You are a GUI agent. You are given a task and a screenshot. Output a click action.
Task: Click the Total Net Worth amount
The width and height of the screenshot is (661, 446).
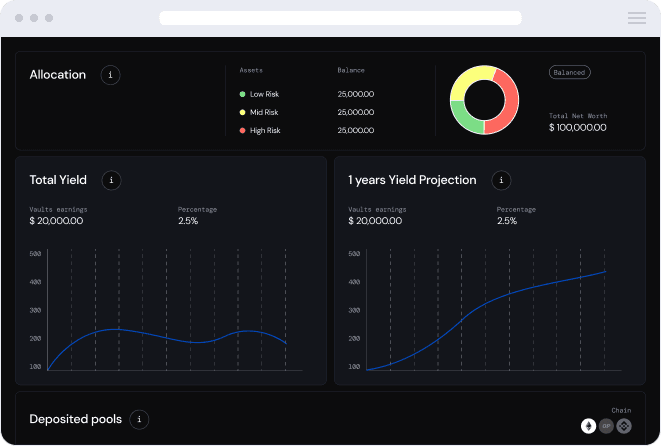tap(578, 128)
